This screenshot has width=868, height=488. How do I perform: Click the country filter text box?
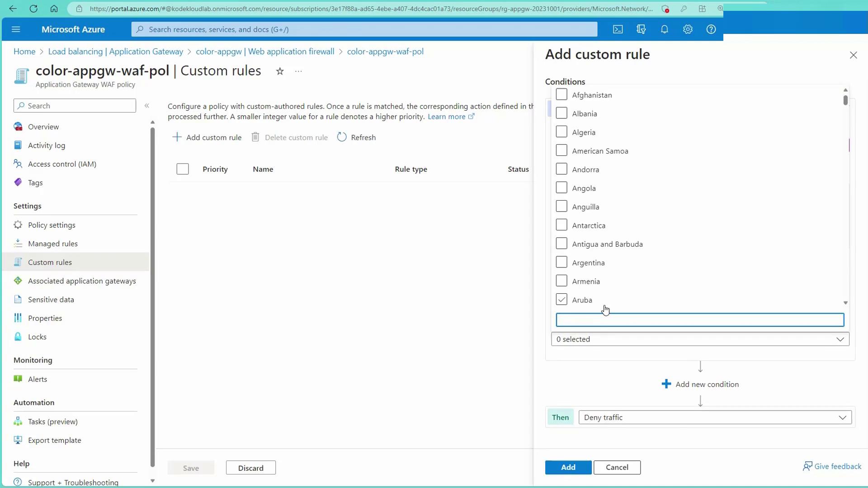pos(699,320)
